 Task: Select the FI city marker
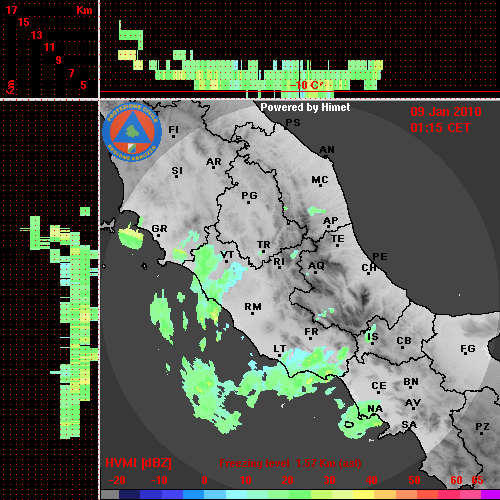174,131
